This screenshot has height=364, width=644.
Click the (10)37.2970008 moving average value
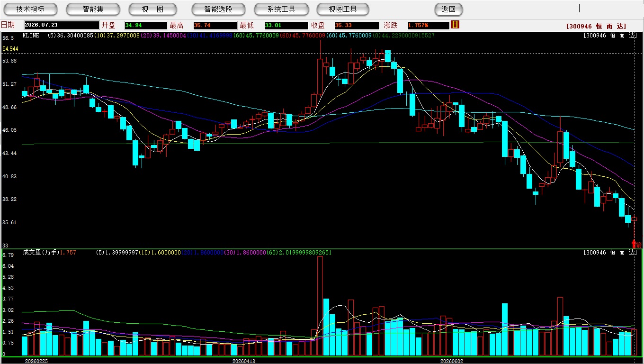117,36
